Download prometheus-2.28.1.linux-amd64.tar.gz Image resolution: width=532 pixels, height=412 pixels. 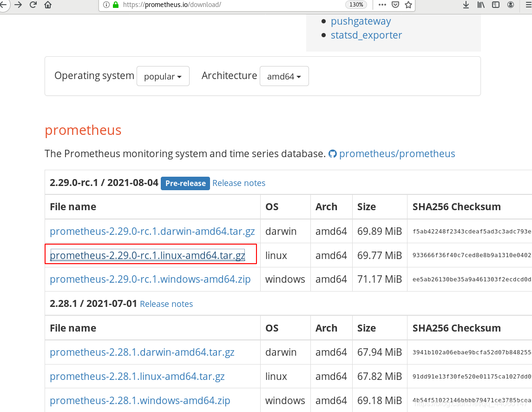click(137, 376)
